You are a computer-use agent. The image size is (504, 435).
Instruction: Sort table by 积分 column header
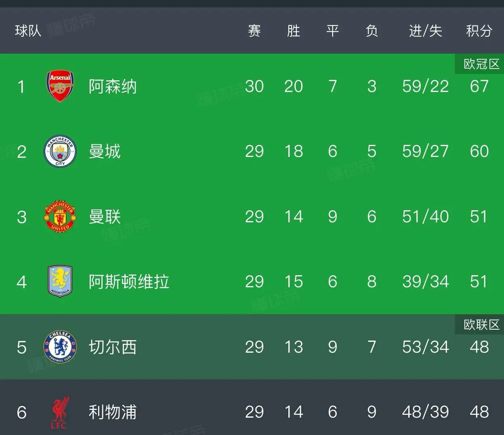(479, 31)
